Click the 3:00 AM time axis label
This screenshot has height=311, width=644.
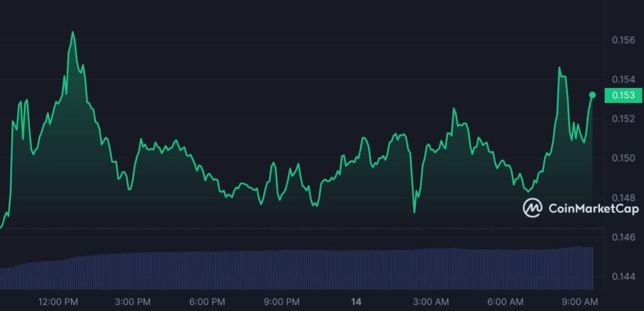pyautogui.click(x=430, y=302)
